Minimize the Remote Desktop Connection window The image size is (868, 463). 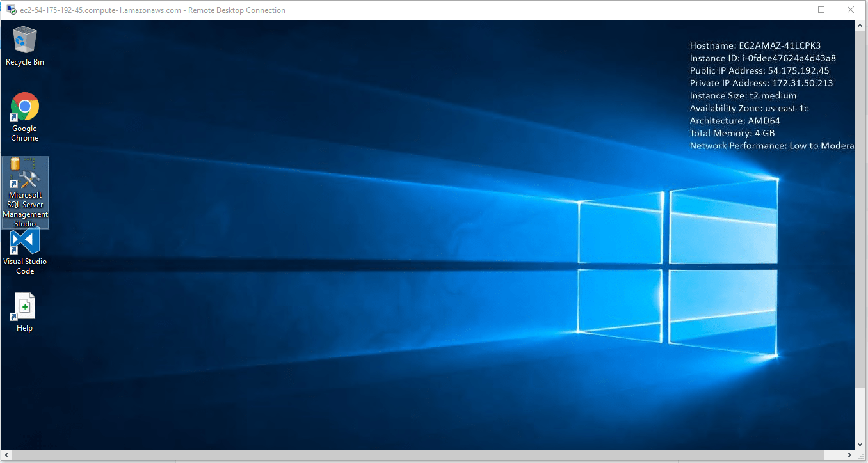[x=792, y=10]
